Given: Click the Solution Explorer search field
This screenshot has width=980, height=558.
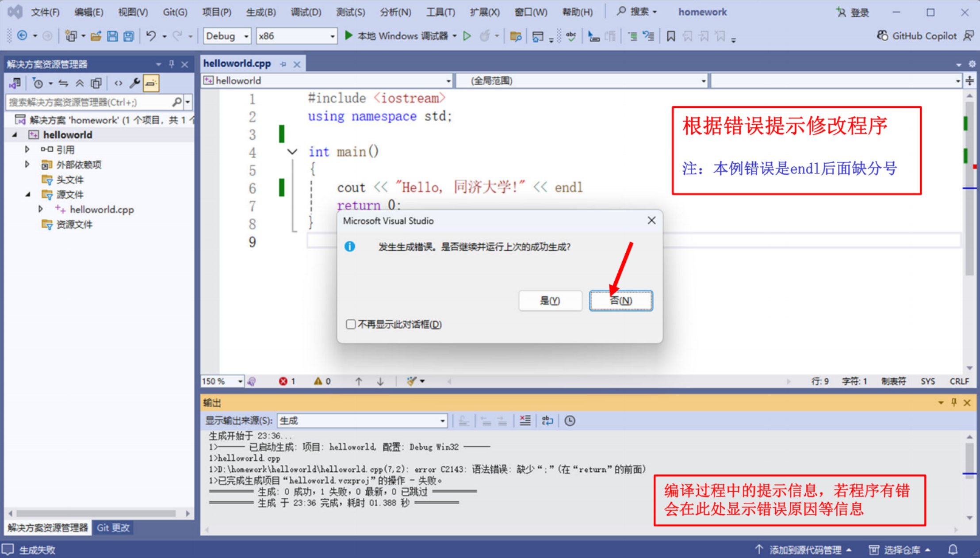Looking at the screenshot, I should 88,102.
